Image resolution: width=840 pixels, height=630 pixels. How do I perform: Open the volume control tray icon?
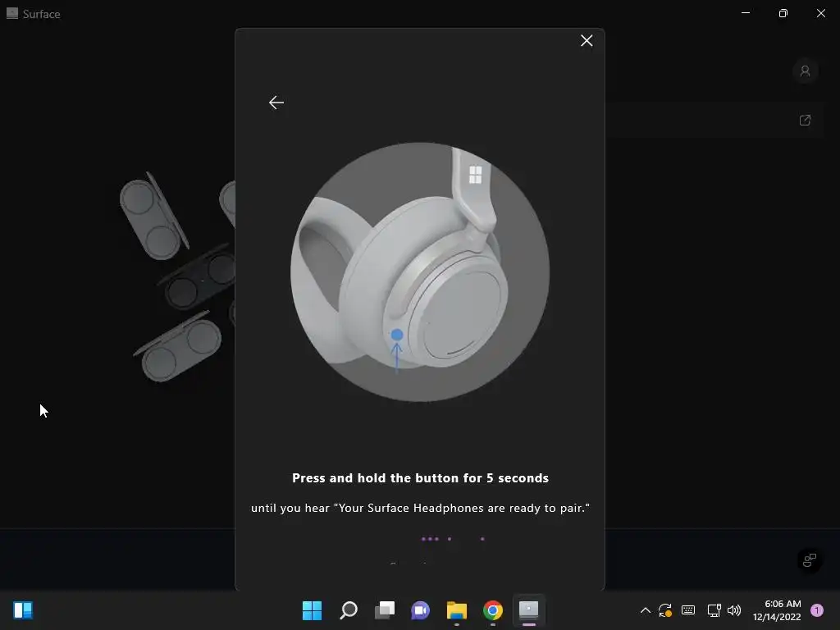coord(734,610)
